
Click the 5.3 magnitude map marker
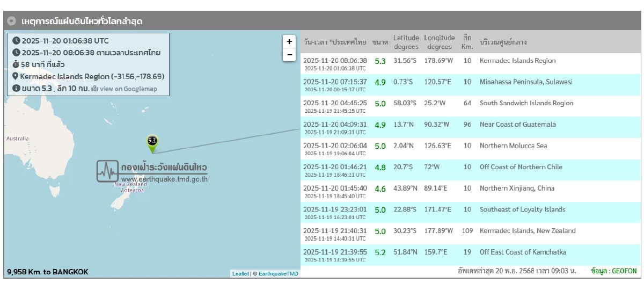click(x=152, y=142)
